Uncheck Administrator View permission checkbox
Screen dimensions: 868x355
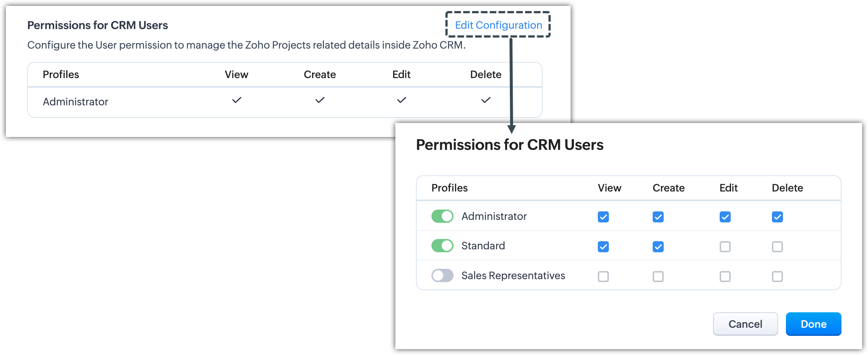(603, 217)
